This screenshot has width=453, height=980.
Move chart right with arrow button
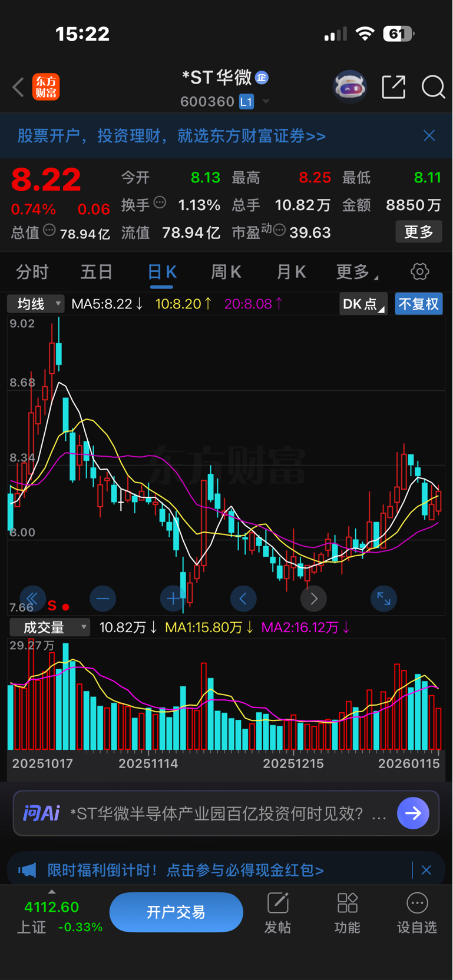[313, 599]
